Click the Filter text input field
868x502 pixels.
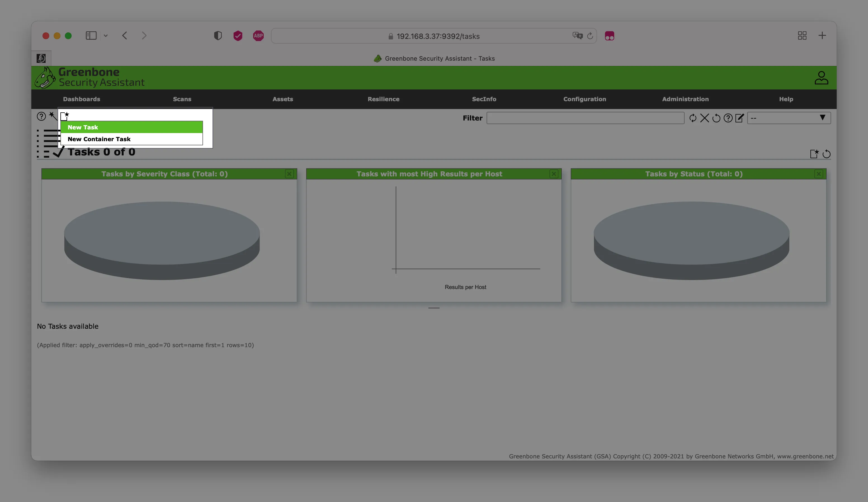click(x=585, y=118)
